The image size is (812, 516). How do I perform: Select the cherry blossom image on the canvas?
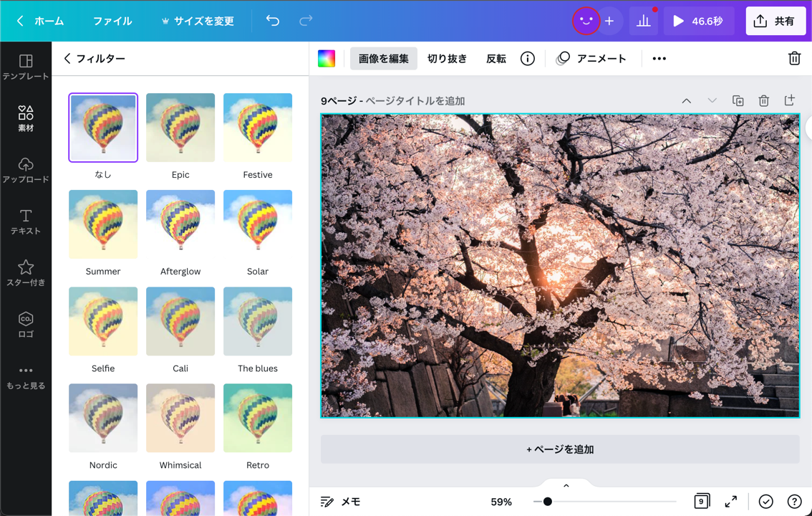[x=560, y=266]
